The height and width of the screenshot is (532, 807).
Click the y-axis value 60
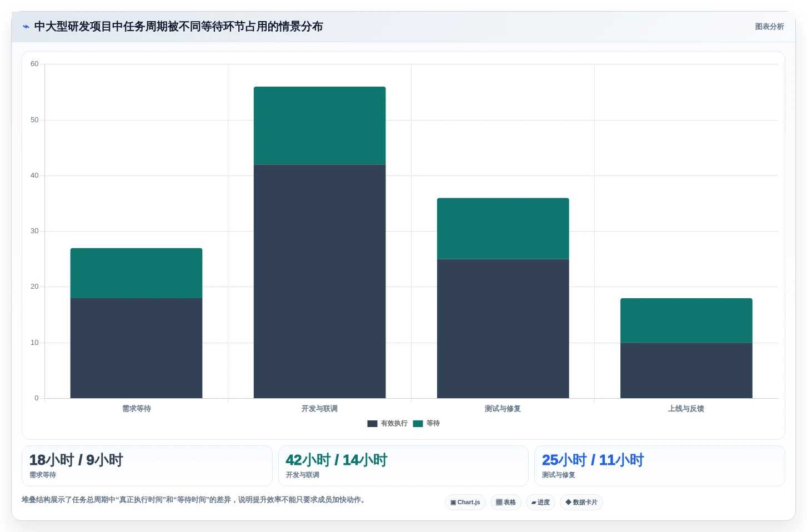tap(34, 64)
